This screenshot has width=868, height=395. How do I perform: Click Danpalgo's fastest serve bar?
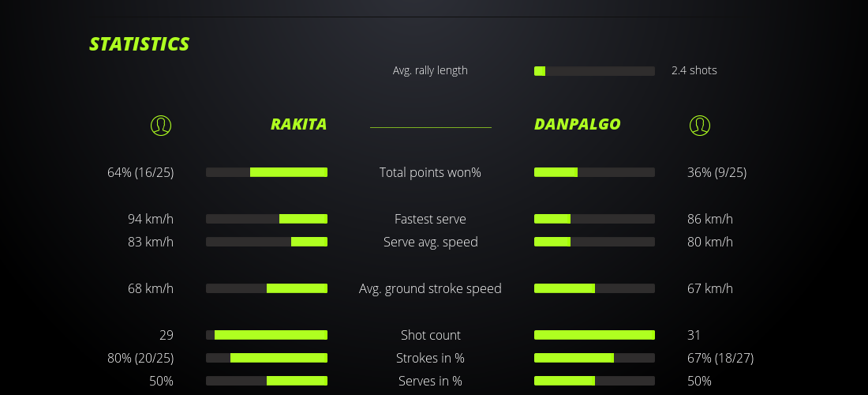click(x=594, y=219)
